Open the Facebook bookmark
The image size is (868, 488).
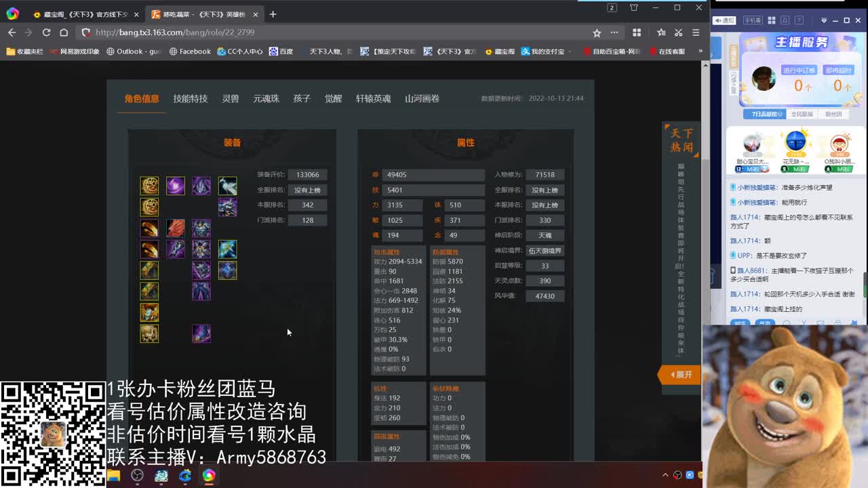(x=190, y=52)
